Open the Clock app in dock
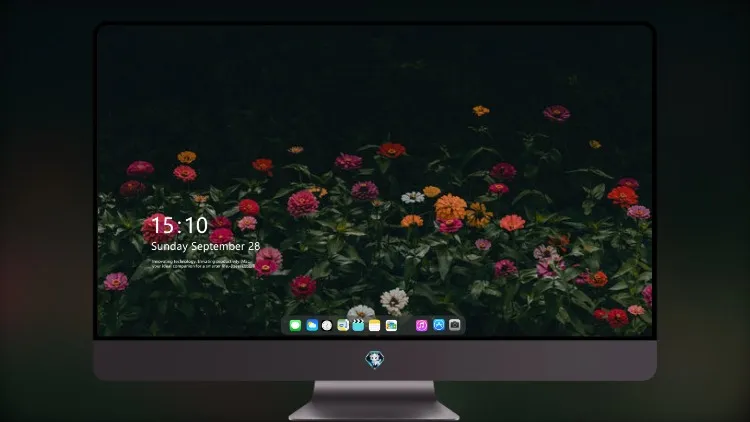This screenshot has width=750, height=422. pyautogui.click(x=327, y=325)
